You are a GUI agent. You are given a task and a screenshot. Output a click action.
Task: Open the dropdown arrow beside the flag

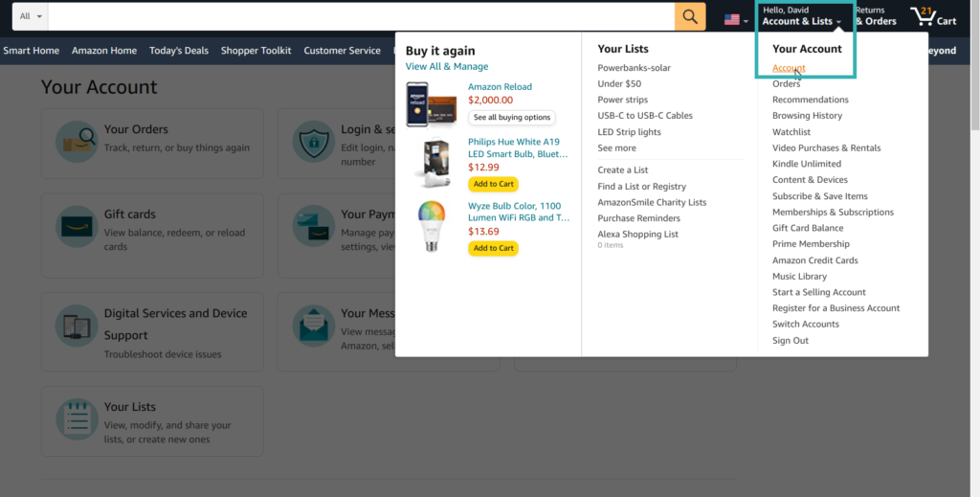click(746, 21)
